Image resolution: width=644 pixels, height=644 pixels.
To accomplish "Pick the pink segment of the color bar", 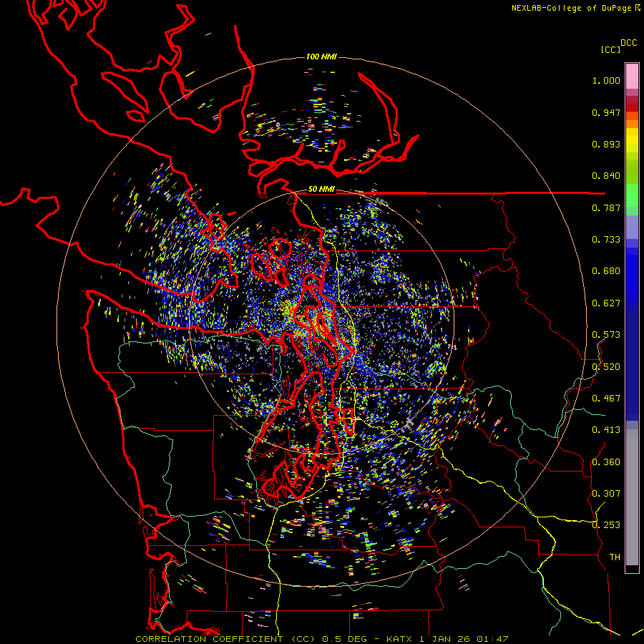I will coord(632,77).
